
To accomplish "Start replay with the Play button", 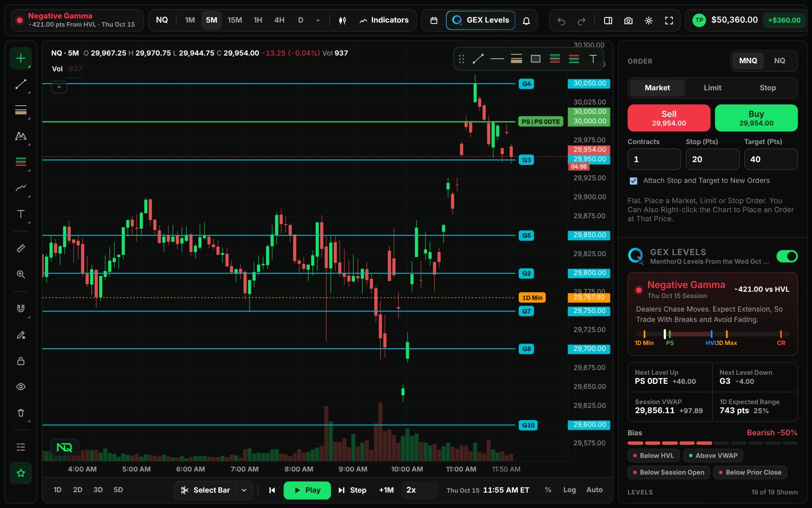I will click(x=307, y=490).
